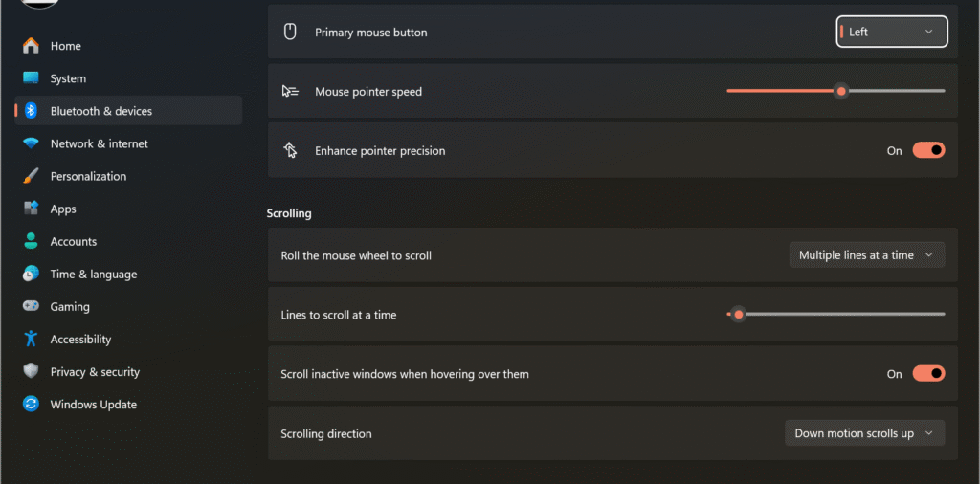Image resolution: width=980 pixels, height=484 pixels.
Task: Select Time & language in sidebar
Action: click(x=93, y=274)
